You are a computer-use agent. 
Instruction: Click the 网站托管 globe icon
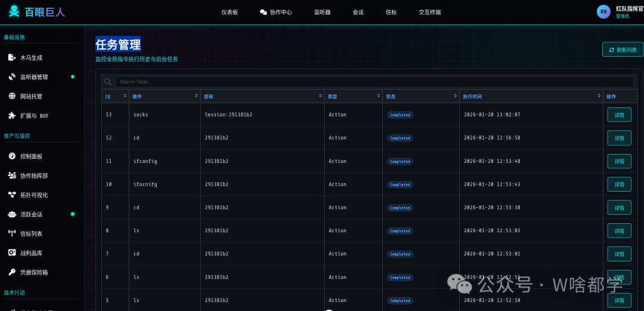point(12,96)
